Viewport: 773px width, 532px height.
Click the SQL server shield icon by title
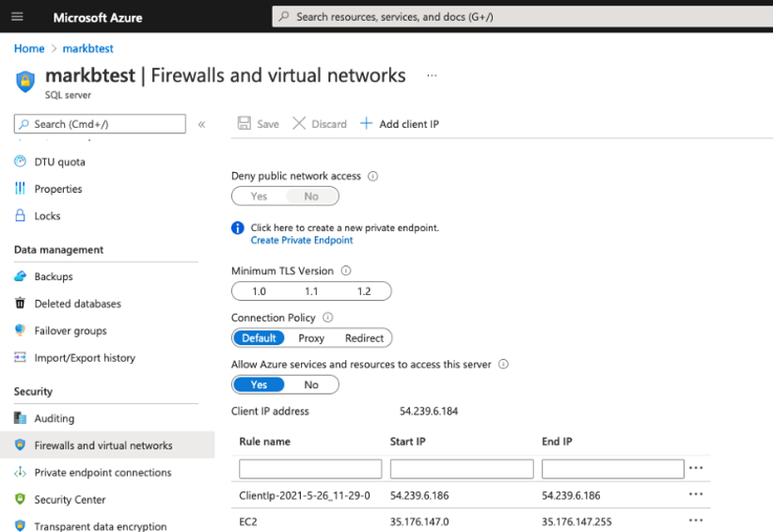tap(25, 81)
